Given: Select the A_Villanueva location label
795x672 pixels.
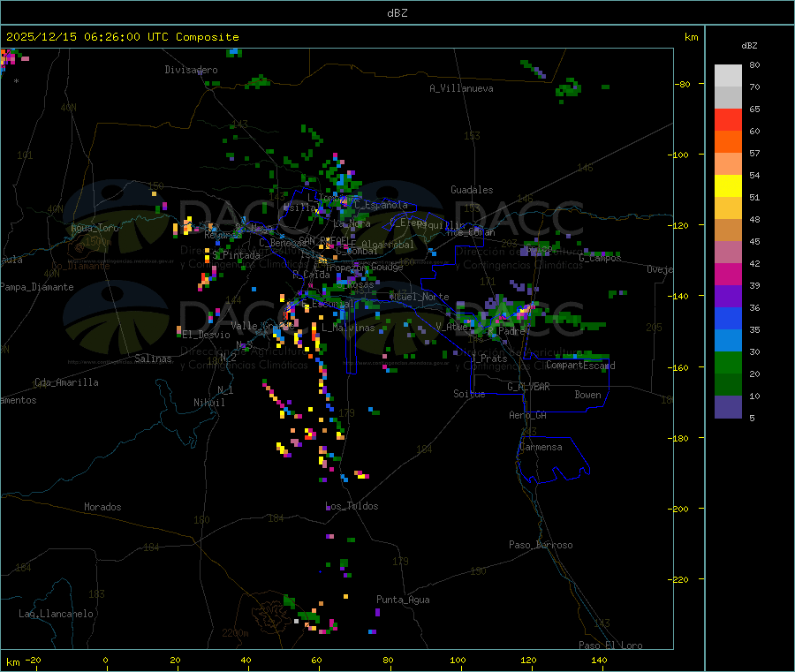Looking at the screenshot, I should coord(461,88).
